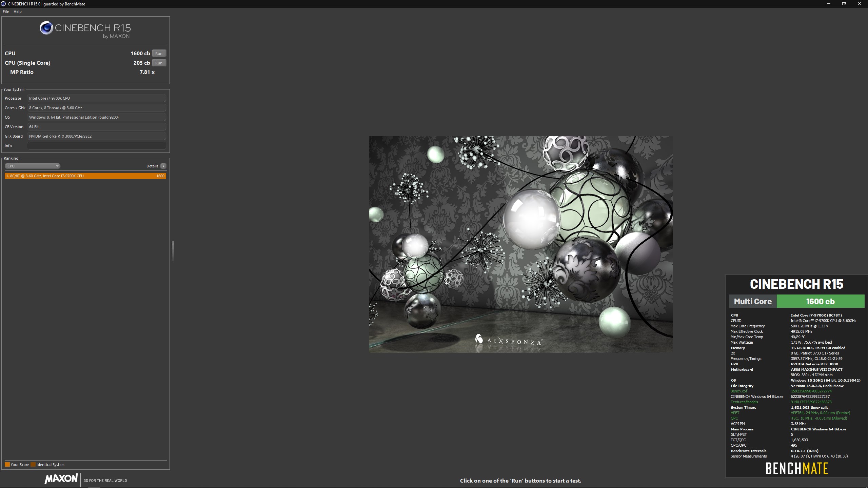Click the Identical System legend swatch
This screenshot has width=868, height=488.
[x=33, y=465]
